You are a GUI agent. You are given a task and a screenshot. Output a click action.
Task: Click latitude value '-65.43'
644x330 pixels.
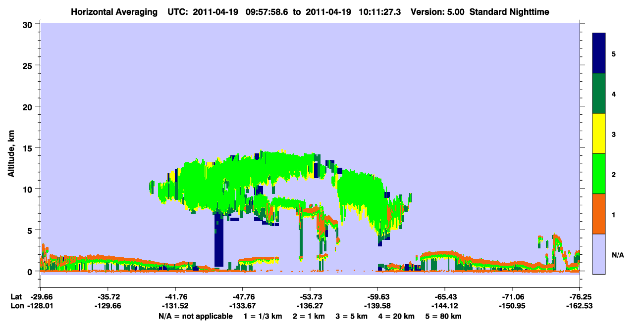tap(445, 296)
